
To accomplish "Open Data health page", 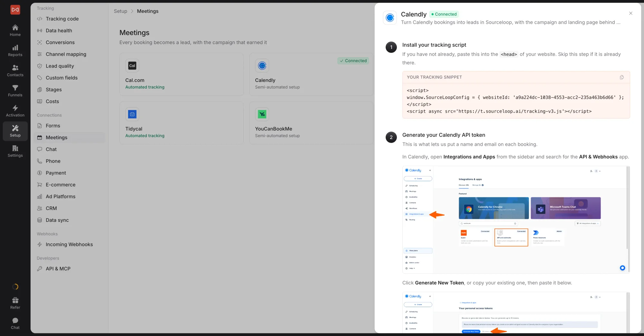I will pos(69,31).
